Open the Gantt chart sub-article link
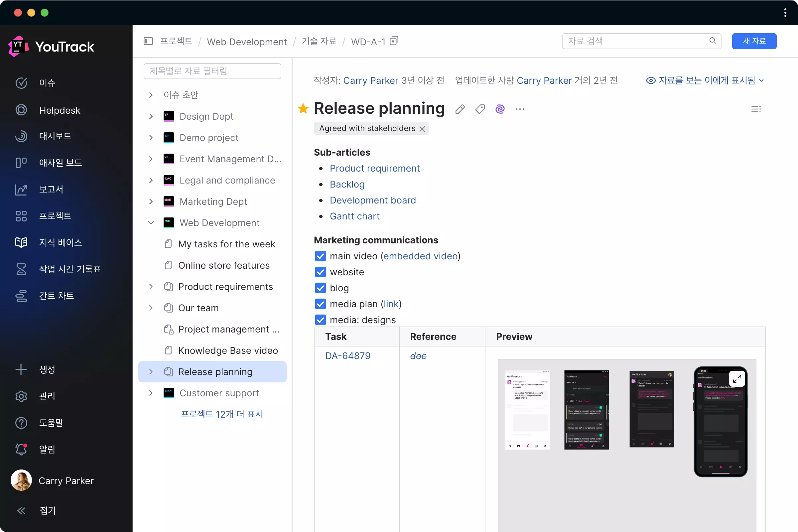 [x=354, y=216]
